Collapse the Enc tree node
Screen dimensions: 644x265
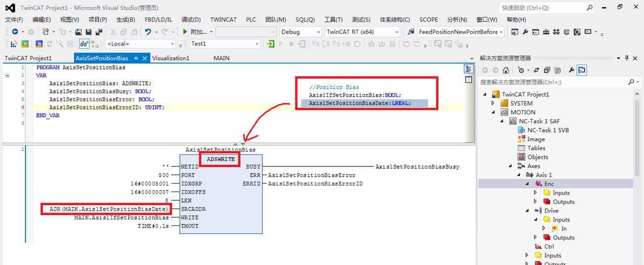[x=527, y=184]
